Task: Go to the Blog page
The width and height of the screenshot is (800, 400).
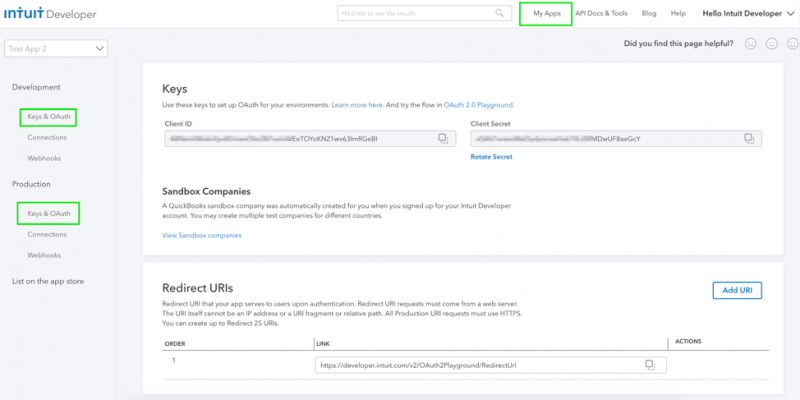Action: coord(649,14)
